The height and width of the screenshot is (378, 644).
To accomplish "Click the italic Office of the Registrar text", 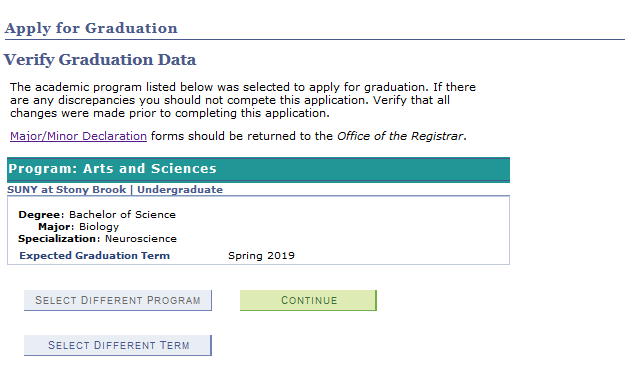I will 400,136.
